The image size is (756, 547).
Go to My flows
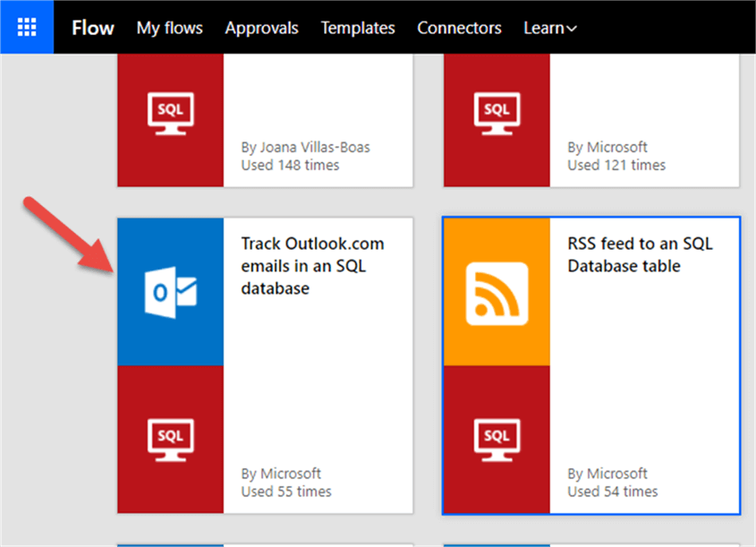(169, 28)
